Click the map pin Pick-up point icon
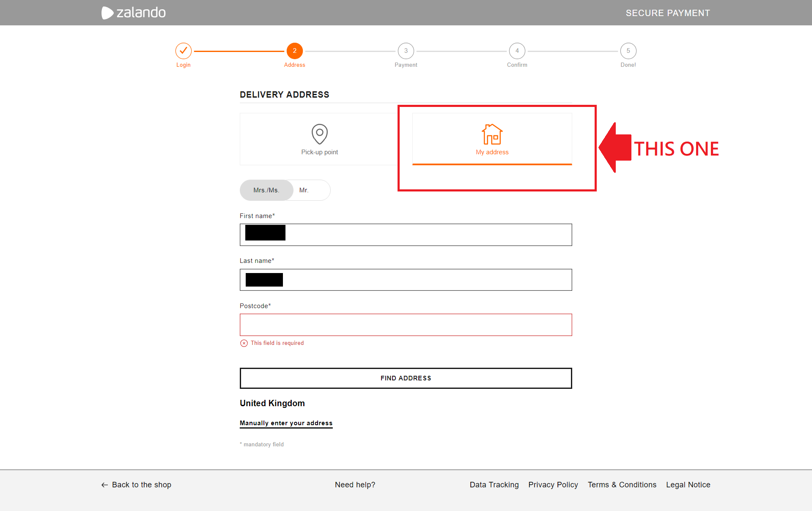 [x=320, y=134]
